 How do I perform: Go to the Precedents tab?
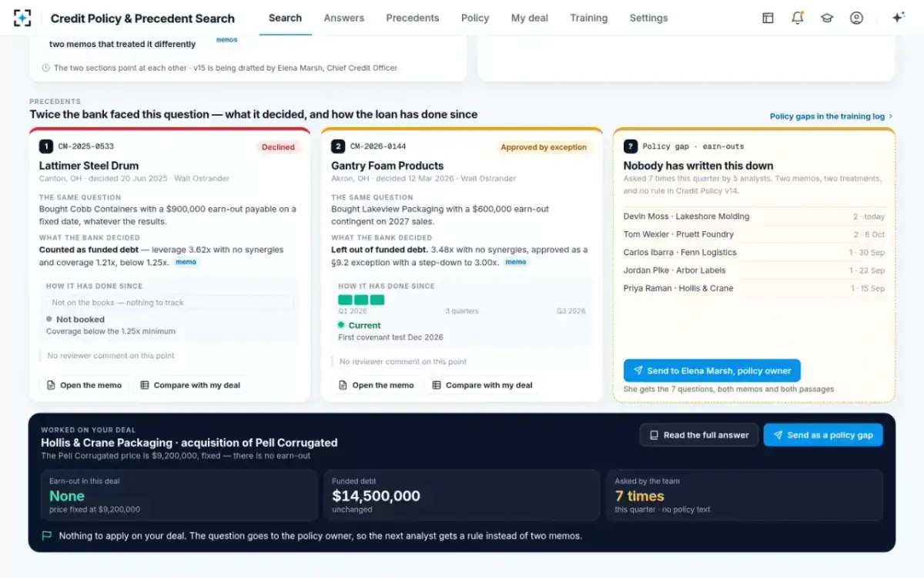[x=413, y=18]
